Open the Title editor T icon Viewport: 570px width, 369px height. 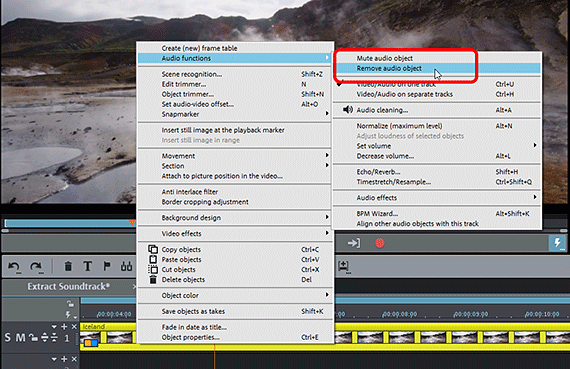coord(87,266)
